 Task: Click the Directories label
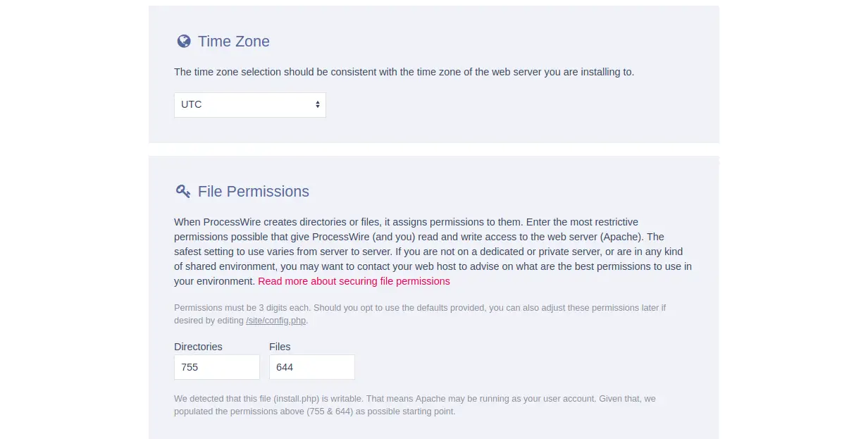(198, 347)
